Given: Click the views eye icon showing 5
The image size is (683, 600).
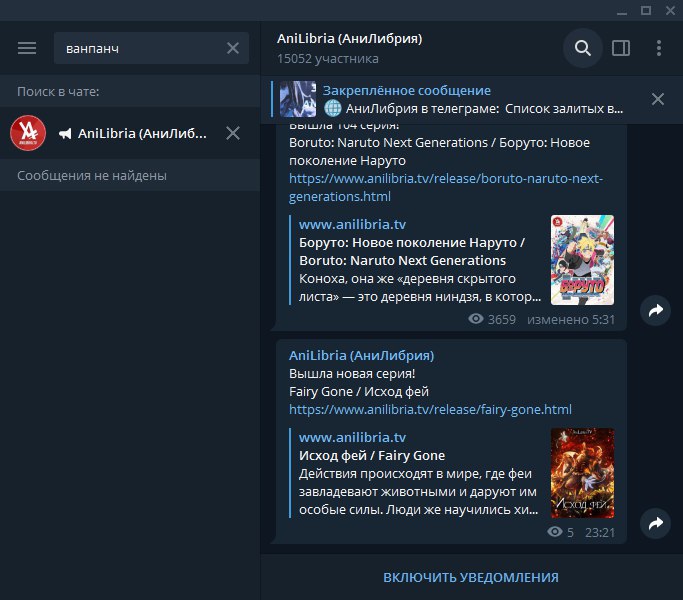Looking at the screenshot, I should (555, 532).
